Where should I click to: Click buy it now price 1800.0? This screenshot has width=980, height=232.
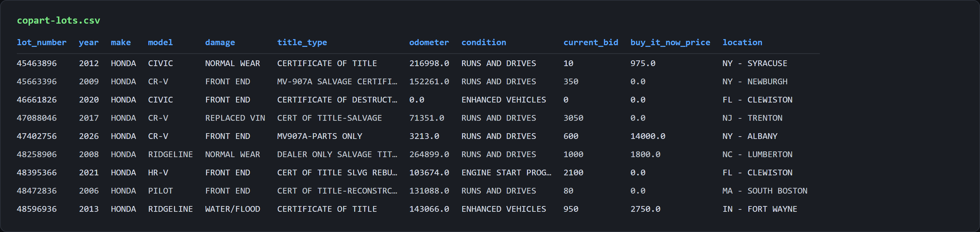pos(645,154)
